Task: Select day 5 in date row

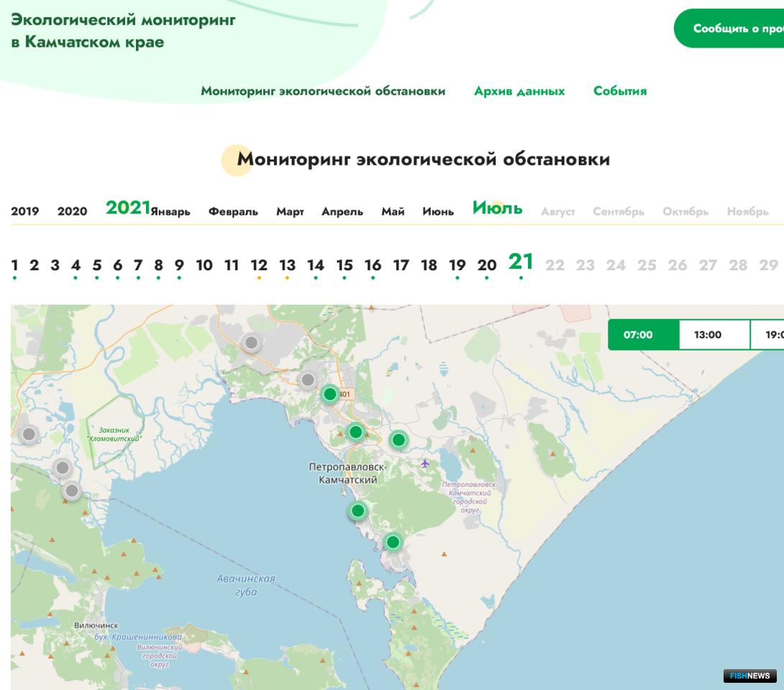Action: (97, 265)
